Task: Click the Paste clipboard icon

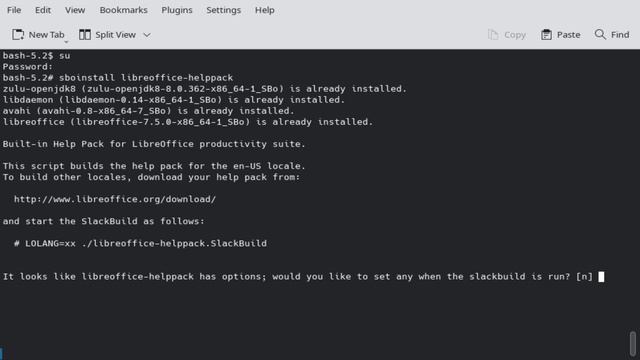Action: point(546,35)
